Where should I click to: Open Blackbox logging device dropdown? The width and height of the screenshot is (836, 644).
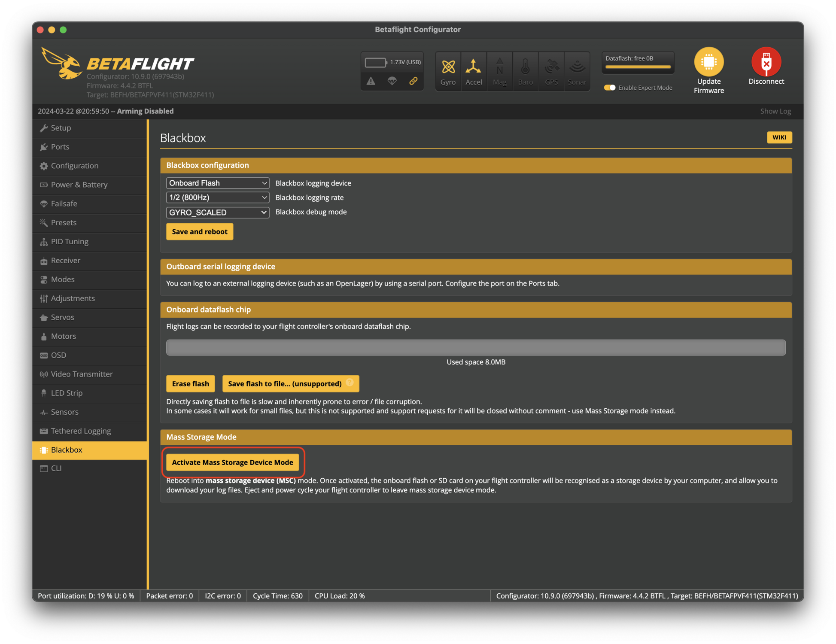click(x=217, y=183)
